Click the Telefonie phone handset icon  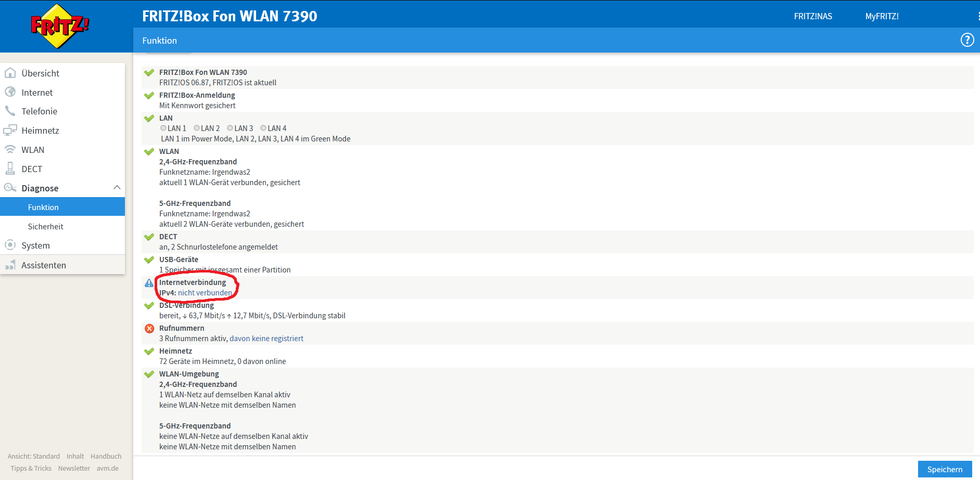coord(10,111)
